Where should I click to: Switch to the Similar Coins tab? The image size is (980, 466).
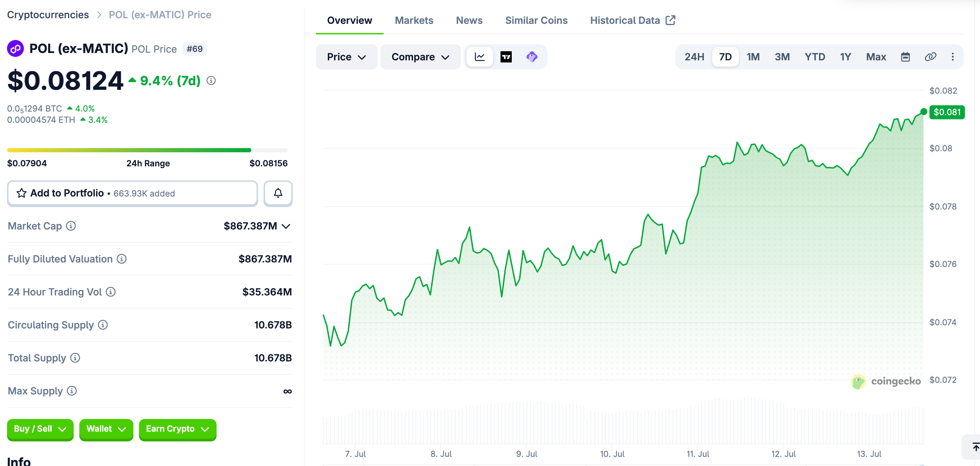coord(536,21)
